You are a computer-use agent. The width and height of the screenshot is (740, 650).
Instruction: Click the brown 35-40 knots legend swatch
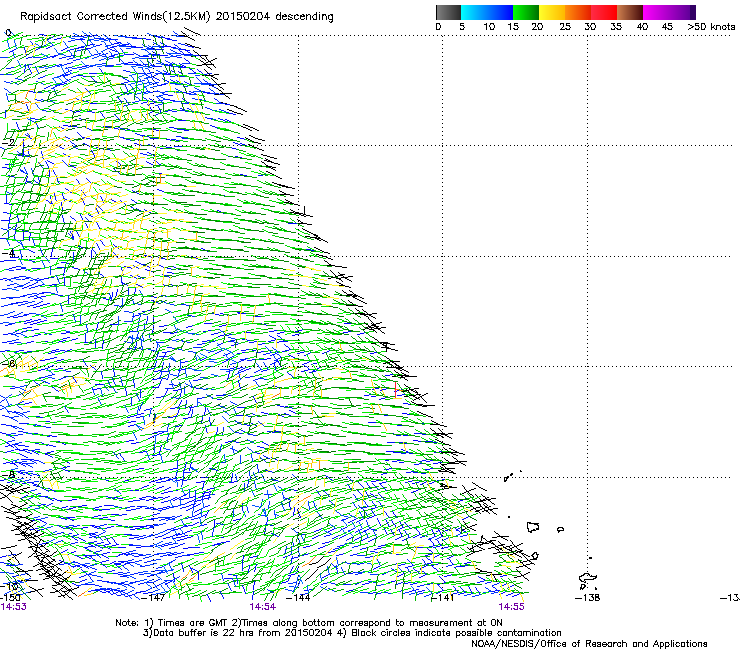pyautogui.click(x=630, y=12)
